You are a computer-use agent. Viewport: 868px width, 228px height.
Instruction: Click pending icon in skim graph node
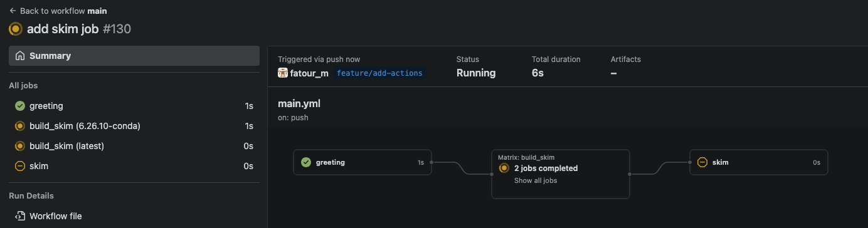coord(702,162)
